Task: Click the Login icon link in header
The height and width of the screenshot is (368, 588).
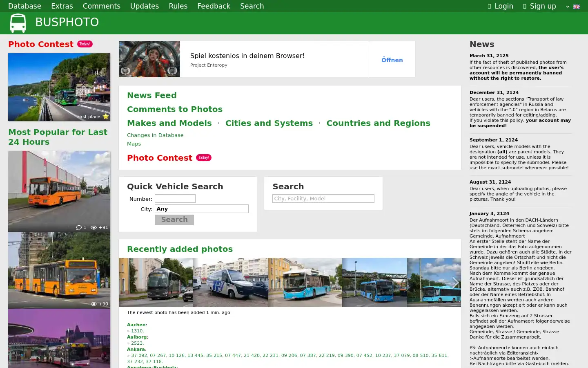Action: coord(500,6)
